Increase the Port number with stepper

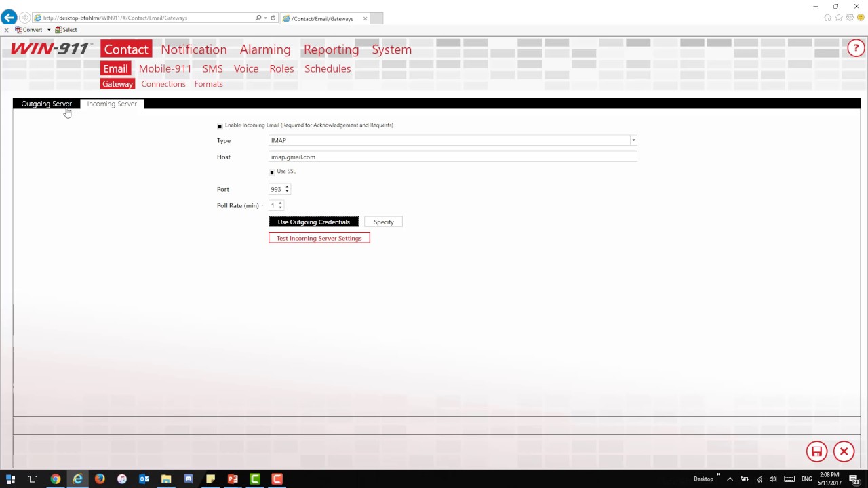[x=287, y=187]
